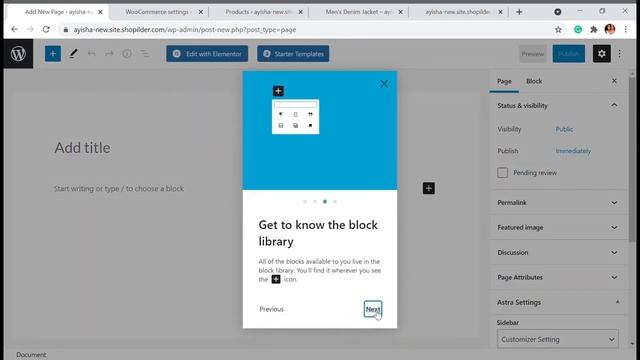Viewport: 640px width, 360px height.
Task: Switch to WooCommerce settings browser tab
Action: tap(157, 12)
